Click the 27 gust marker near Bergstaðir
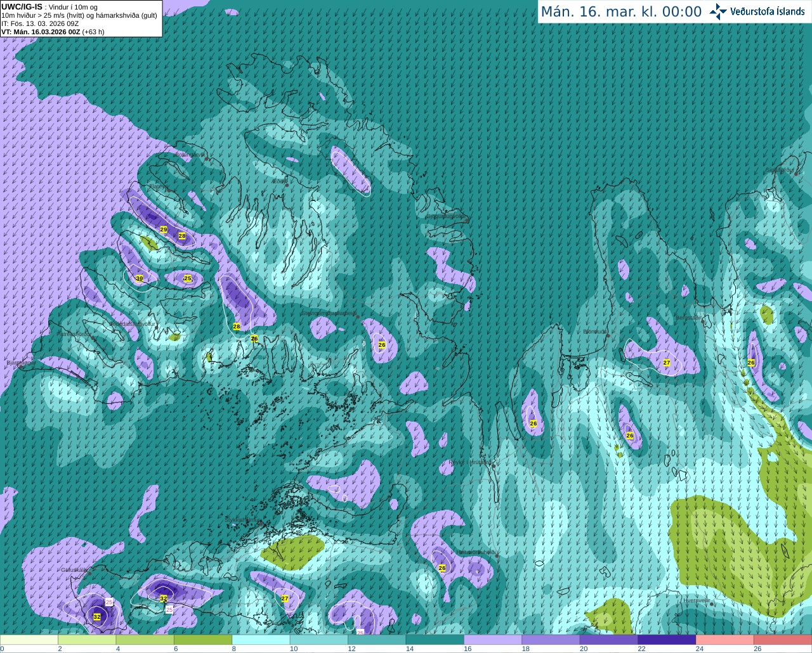The width and height of the screenshot is (812, 653). pos(667,363)
